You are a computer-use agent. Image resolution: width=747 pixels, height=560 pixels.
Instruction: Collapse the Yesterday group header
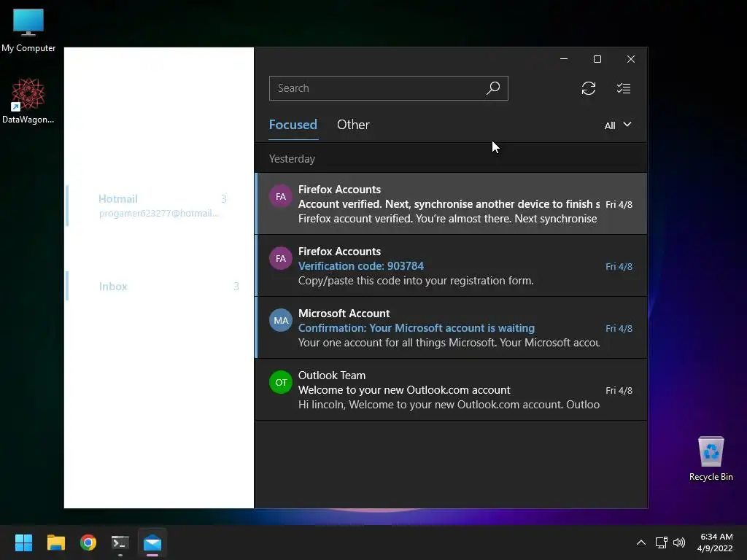point(451,158)
